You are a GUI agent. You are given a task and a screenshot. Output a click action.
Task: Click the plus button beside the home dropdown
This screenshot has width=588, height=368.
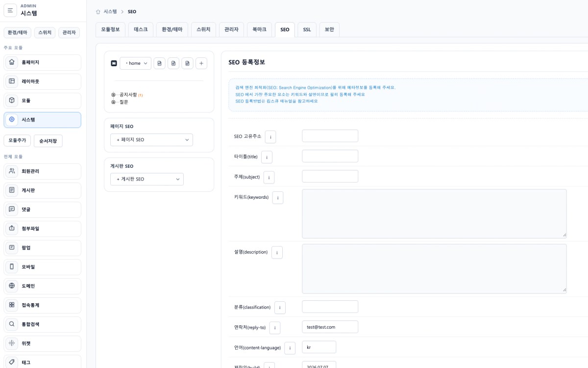coord(201,63)
